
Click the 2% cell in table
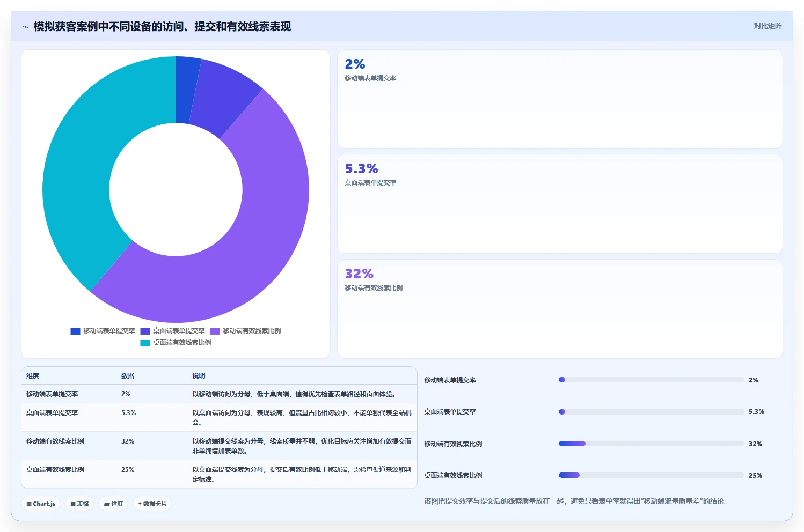click(x=126, y=394)
